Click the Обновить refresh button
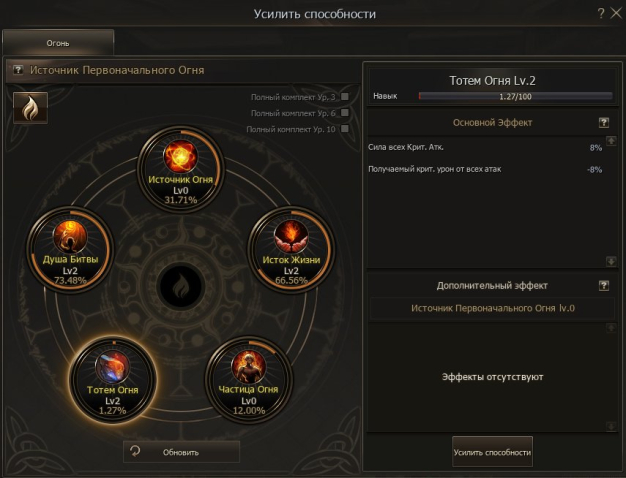 pos(181,452)
